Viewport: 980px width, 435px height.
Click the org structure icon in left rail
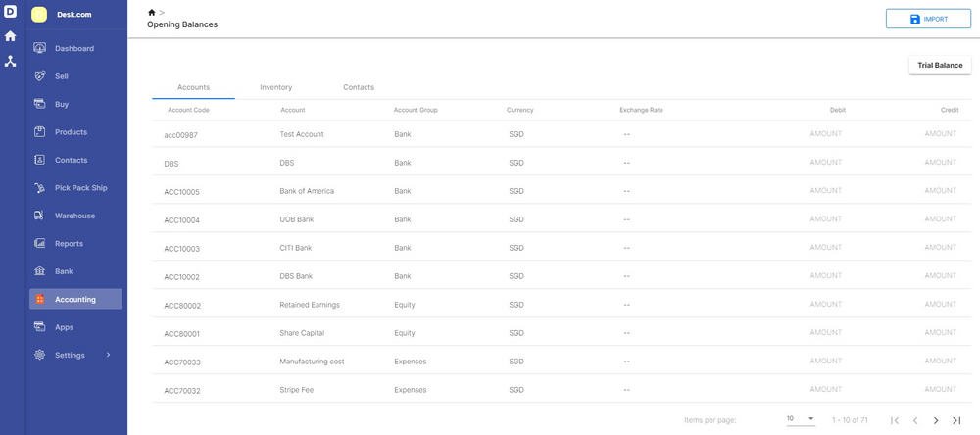11,61
